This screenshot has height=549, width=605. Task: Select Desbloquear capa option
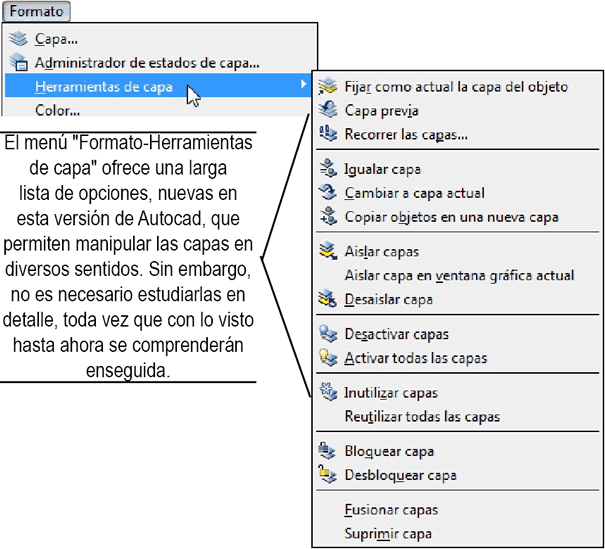[x=401, y=476]
